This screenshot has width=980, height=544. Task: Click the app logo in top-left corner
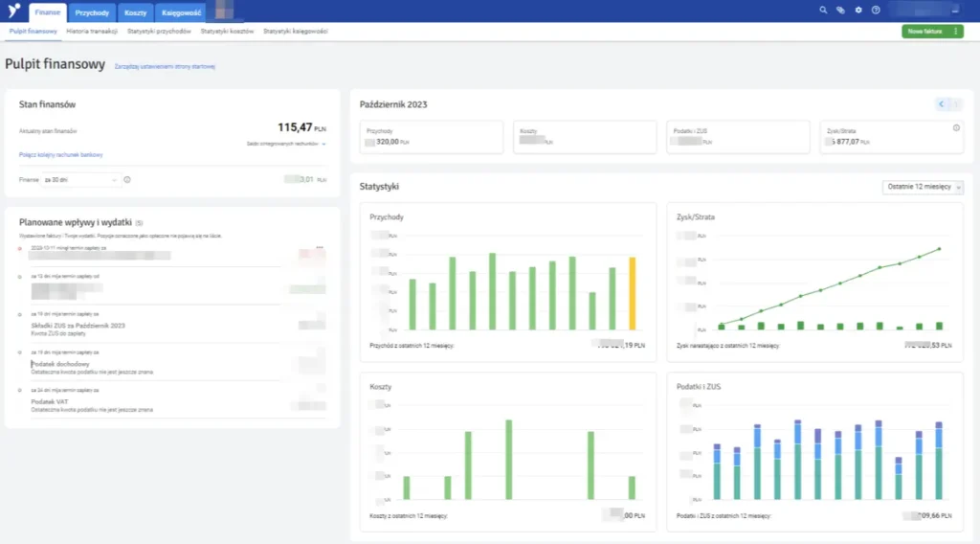click(13, 11)
